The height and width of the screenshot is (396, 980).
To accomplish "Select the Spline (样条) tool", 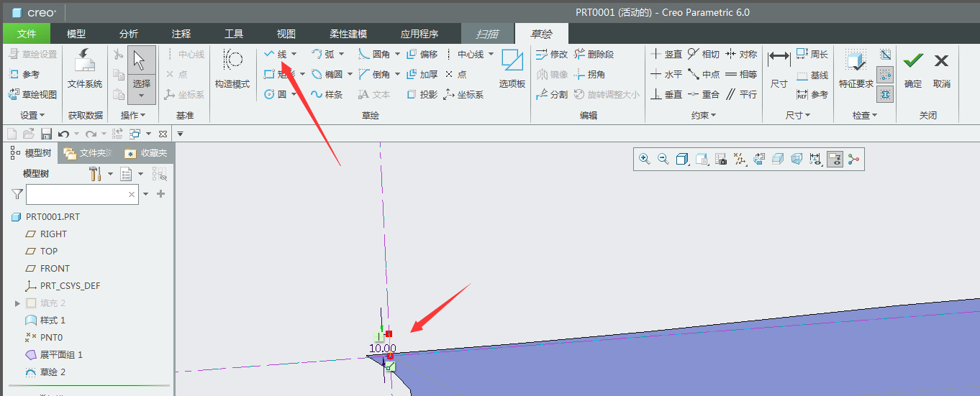I will (x=326, y=94).
